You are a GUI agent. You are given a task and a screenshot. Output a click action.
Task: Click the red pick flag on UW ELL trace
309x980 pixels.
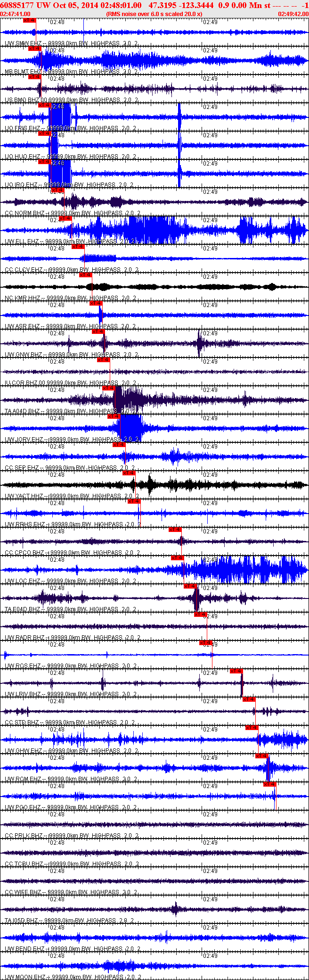[x=65, y=218]
